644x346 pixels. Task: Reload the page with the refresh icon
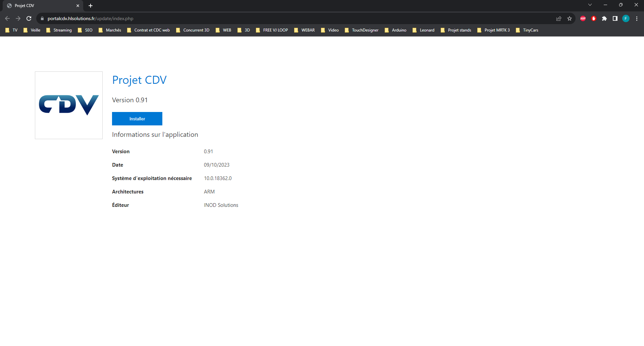[29, 18]
